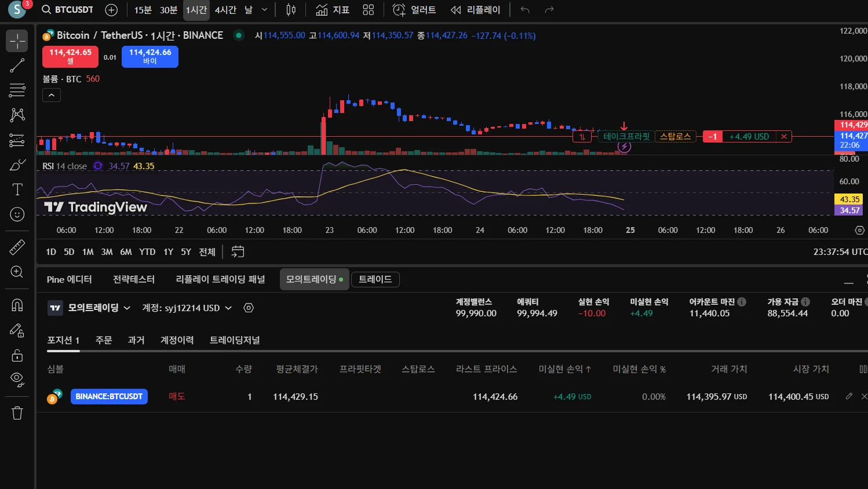The width and height of the screenshot is (868, 489).
Task: Open the 트레이딩저널 tab
Action: click(235, 340)
